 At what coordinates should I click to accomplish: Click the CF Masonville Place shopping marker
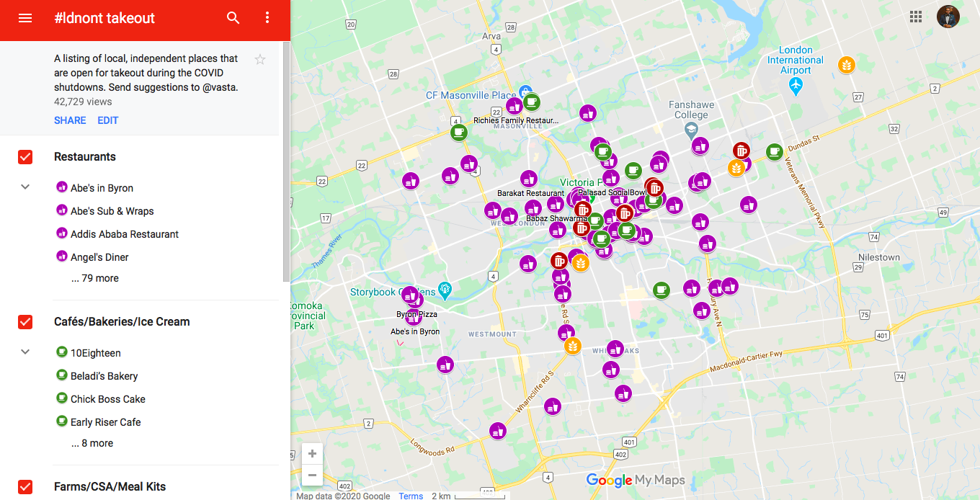pyautogui.click(x=525, y=91)
